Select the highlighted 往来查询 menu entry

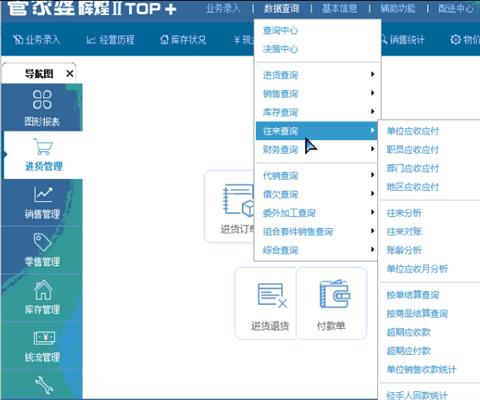tap(316, 131)
